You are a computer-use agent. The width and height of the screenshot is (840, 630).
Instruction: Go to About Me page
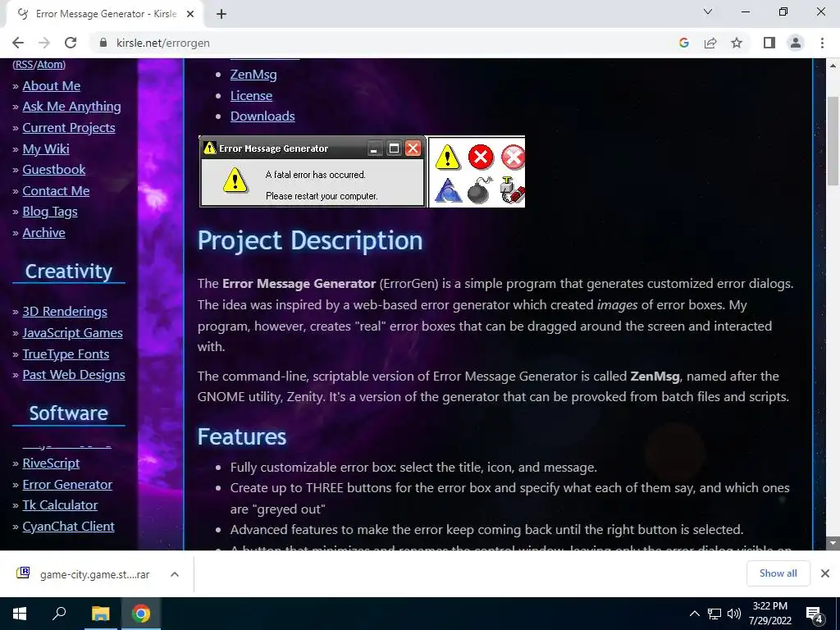[52, 85]
